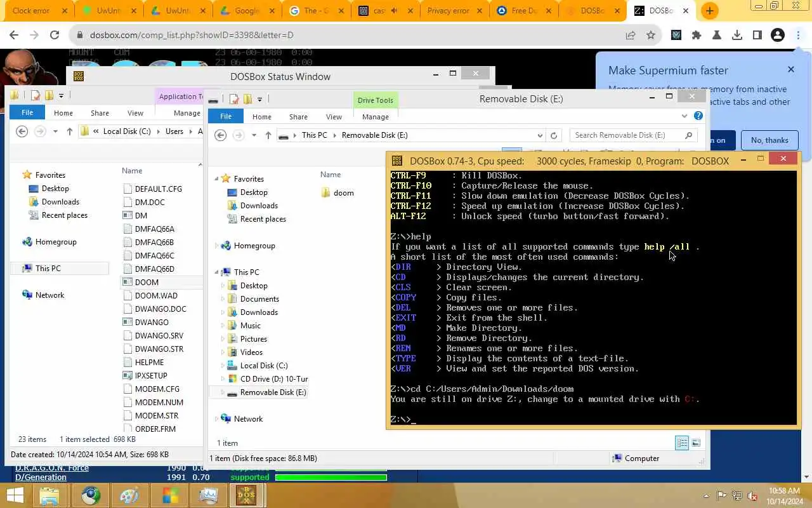Open File Explorer from the taskbar
Screen dimensions: 812x508
(x=49, y=495)
